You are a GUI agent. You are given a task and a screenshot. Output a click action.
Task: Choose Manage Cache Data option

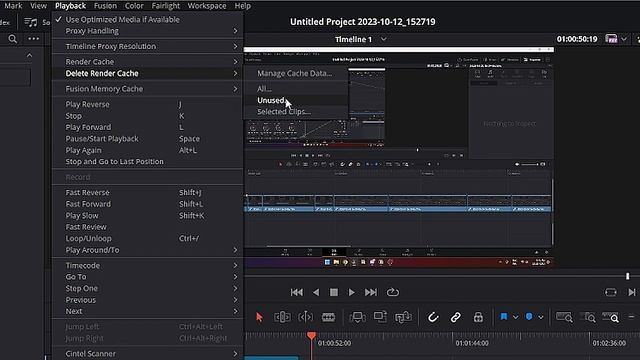click(296, 73)
